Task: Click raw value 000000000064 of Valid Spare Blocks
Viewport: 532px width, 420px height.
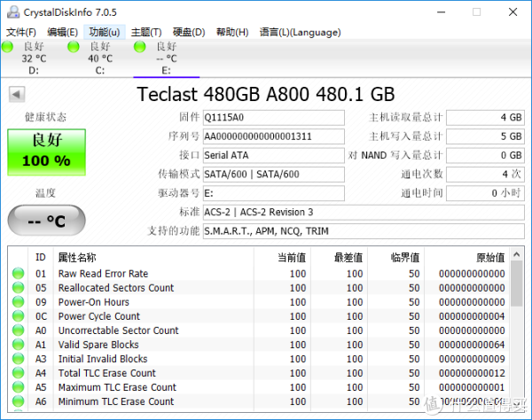Action: [472, 345]
